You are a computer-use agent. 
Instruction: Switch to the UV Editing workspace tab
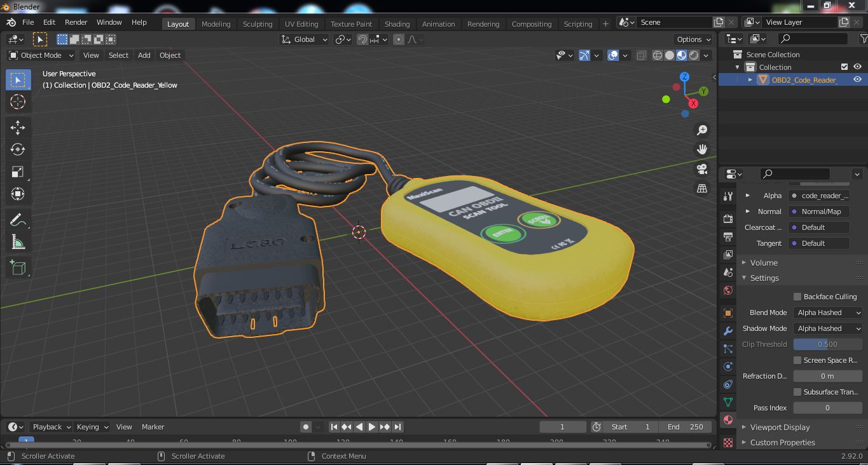coord(301,24)
